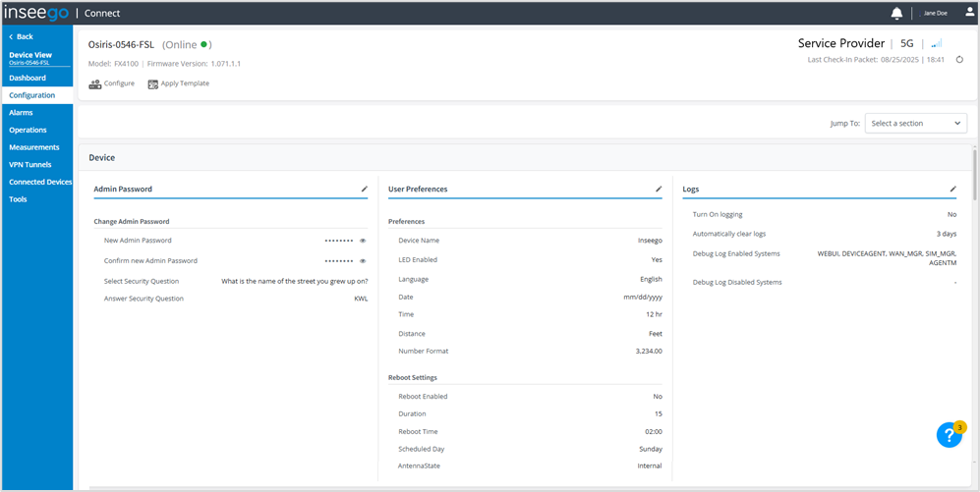Click the User Preferences edit pencil icon
980x492 pixels.
tap(659, 189)
